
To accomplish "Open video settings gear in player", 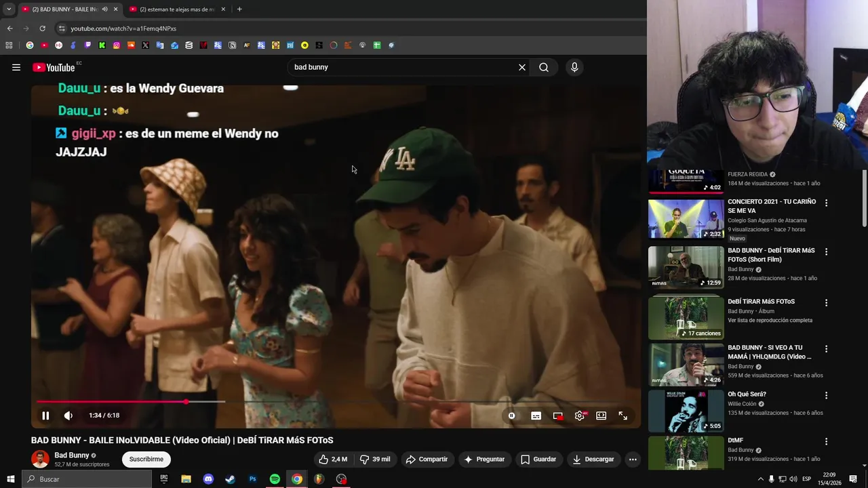I will pyautogui.click(x=579, y=415).
